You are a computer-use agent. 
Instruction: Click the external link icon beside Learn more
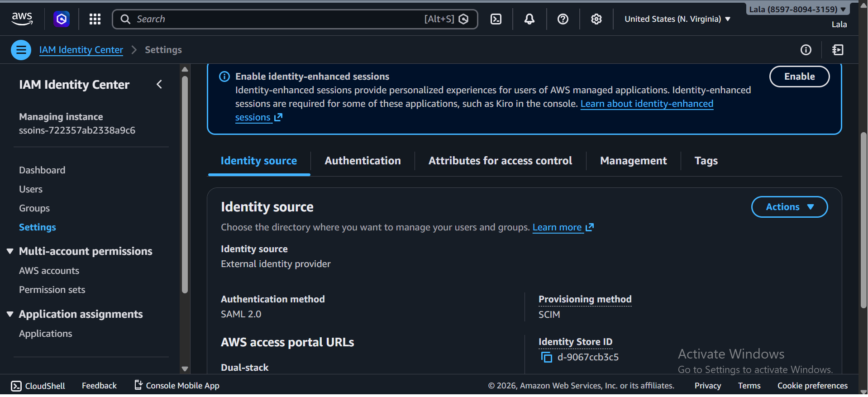pyautogui.click(x=589, y=227)
